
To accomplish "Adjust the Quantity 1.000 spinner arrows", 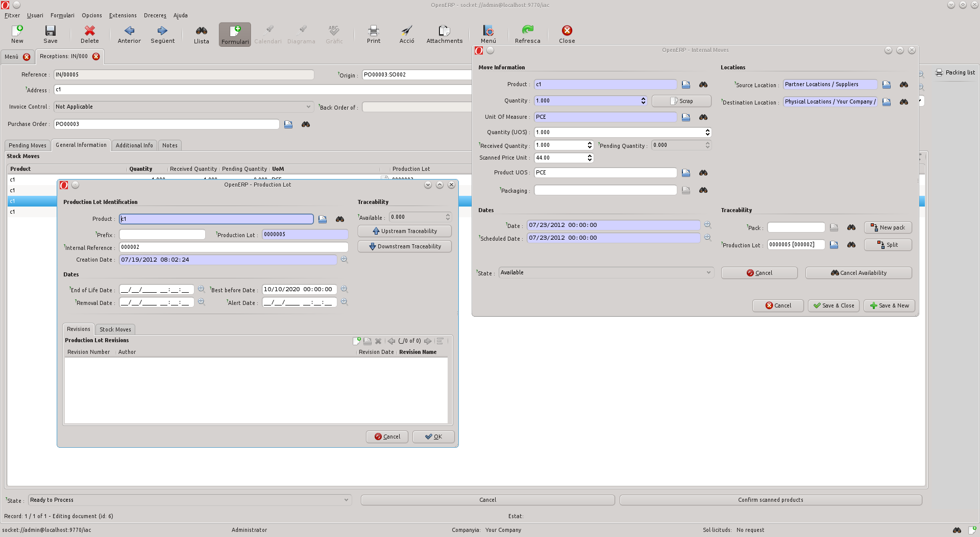I will coord(643,101).
